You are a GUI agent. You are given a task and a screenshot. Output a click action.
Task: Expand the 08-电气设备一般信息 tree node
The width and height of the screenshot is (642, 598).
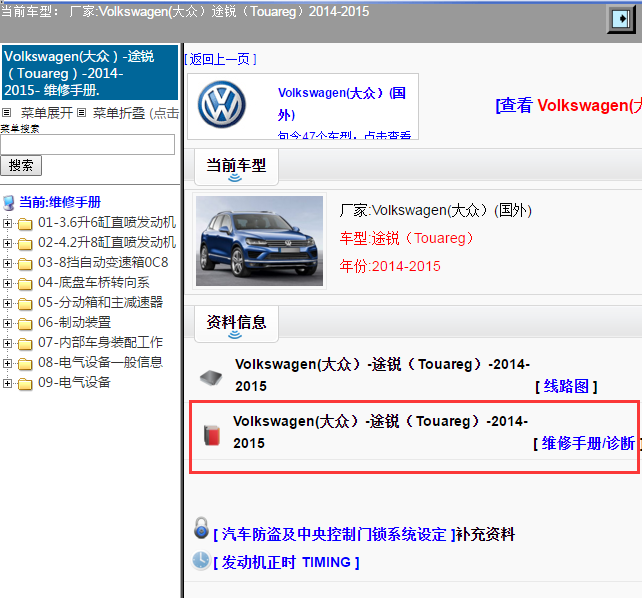click(x=7, y=363)
